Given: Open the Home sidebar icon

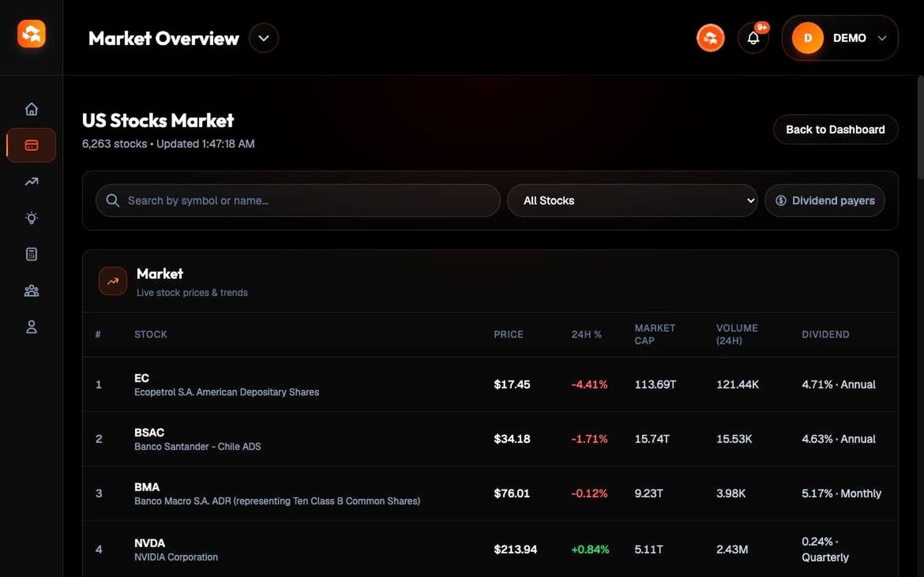Looking at the screenshot, I should 31,109.
